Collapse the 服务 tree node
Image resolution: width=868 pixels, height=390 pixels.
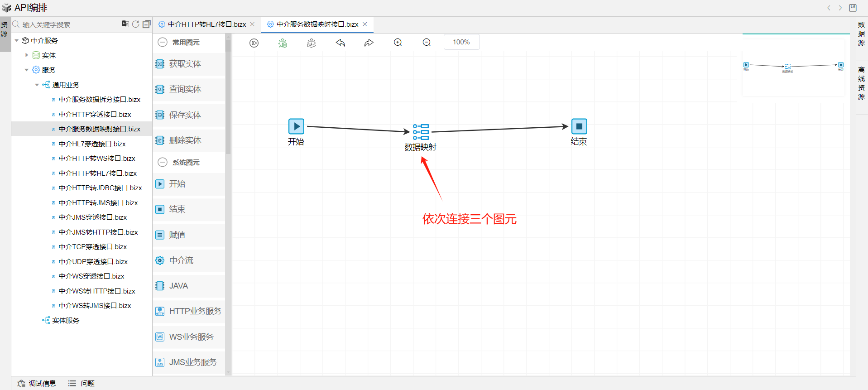27,70
